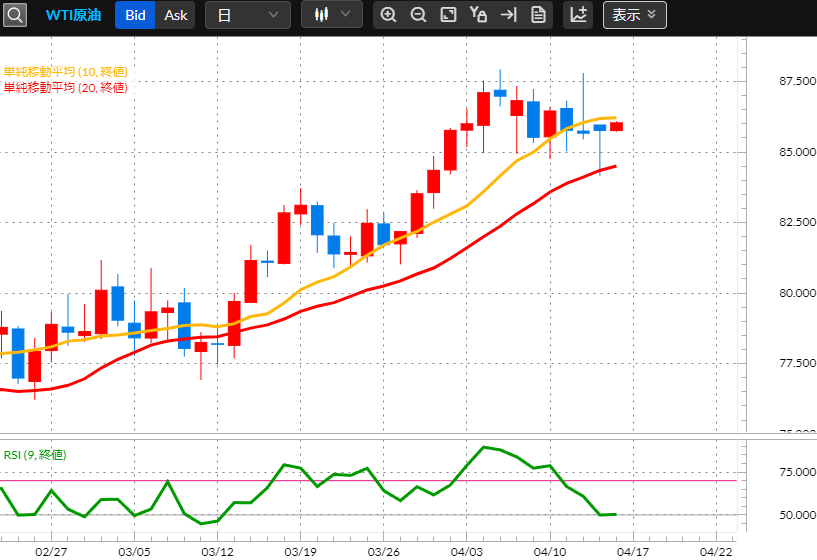This screenshot has height=560, width=817.
Task: Switch price display to Ask
Action: point(176,15)
